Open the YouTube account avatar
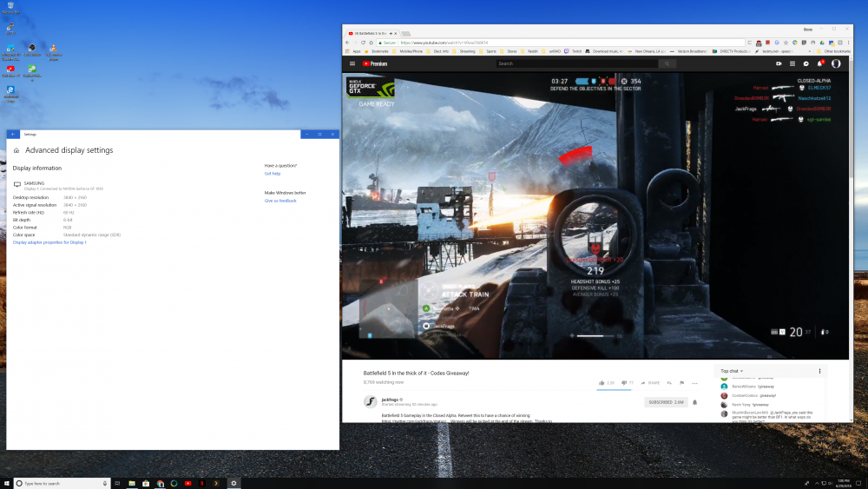The height and width of the screenshot is (489, 868). coord(836,63)
